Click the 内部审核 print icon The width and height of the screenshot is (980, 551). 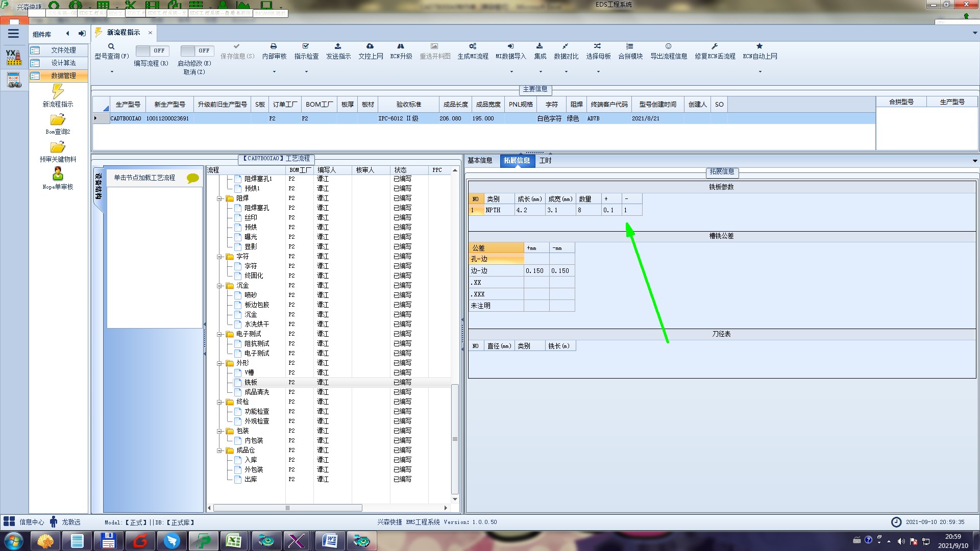point(274,46)
